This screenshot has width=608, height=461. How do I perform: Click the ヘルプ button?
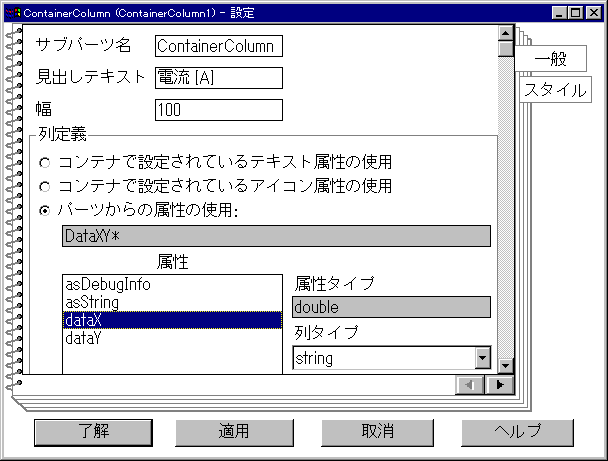(x=517, y=432)
